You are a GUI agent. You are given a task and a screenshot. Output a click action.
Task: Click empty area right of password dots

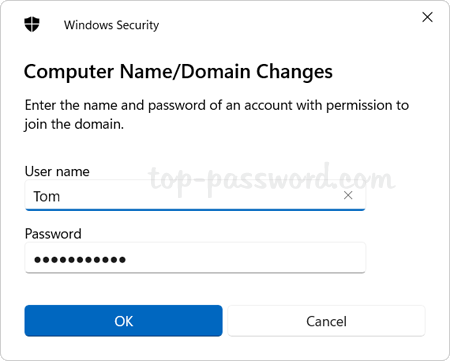coord(243,258)
